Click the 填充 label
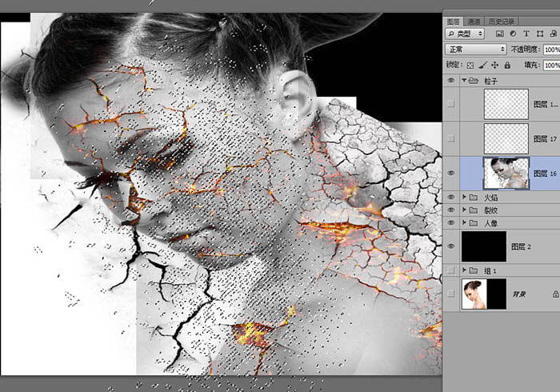Screen dimensions: 560x392 pos(533,65)
